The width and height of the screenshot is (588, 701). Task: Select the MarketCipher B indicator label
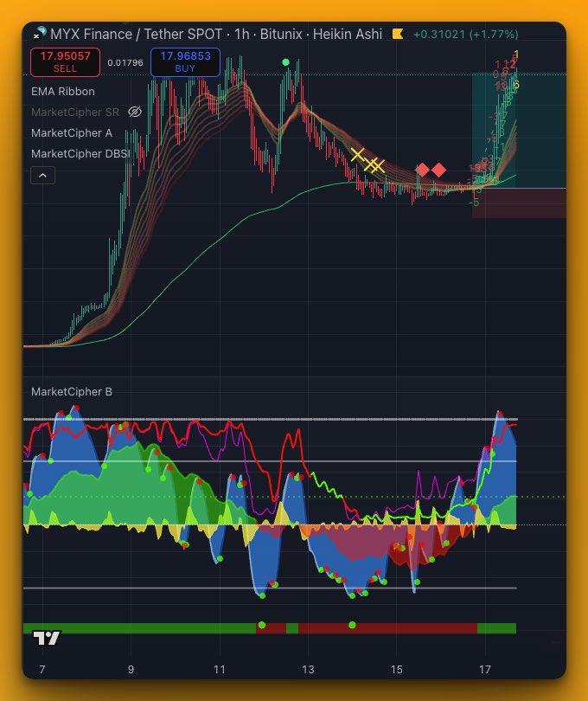click(72, 392)
